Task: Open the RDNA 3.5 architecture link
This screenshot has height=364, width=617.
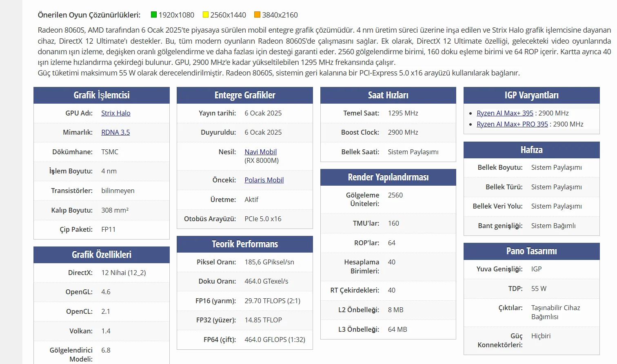Action: point(115,132)
